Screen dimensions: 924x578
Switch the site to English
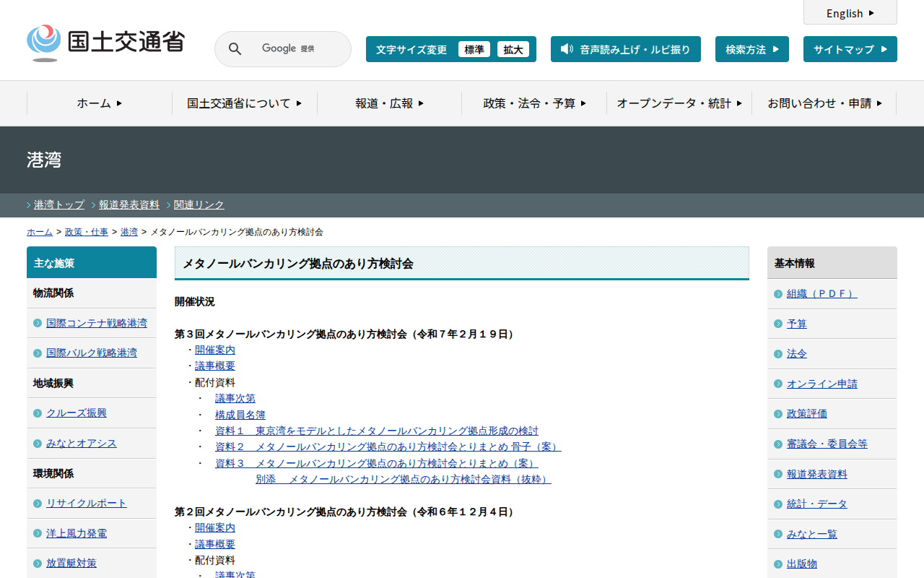tap(850, 13)
